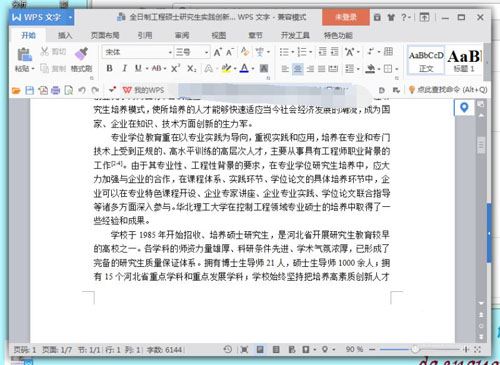Increase font size with the A+ icon
This screenshot has height=365, width=500.
(x=217, y=52)
